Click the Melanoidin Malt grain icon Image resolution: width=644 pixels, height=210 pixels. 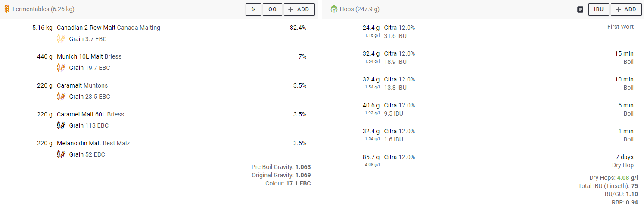point(61,154)
